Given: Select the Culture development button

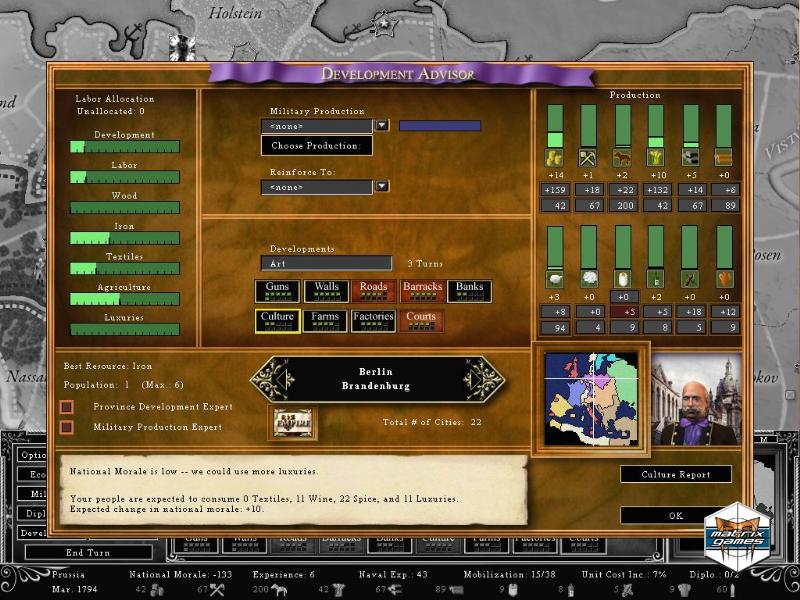Looking at the screenshot, I should 277,321.
